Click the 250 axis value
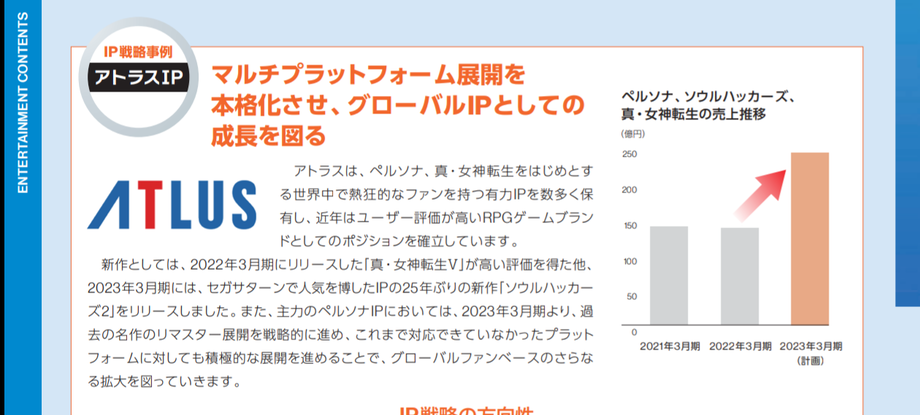 630,155
